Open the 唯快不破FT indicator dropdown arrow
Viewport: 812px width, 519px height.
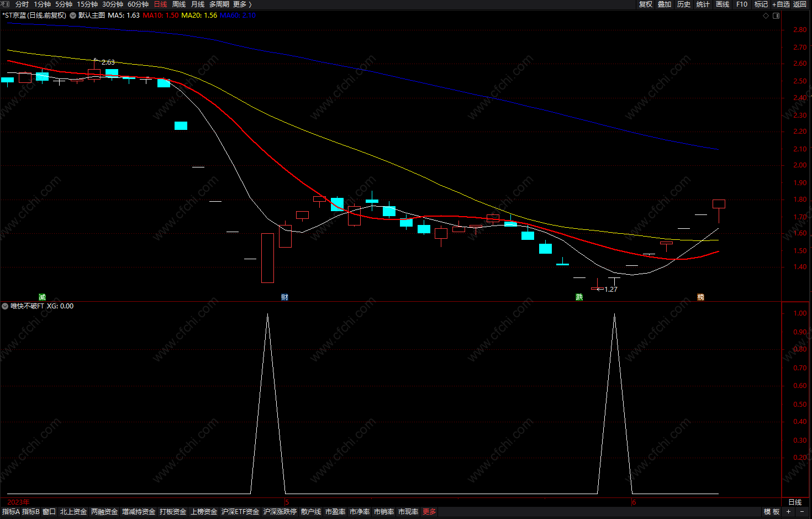(x=5, y=306)
